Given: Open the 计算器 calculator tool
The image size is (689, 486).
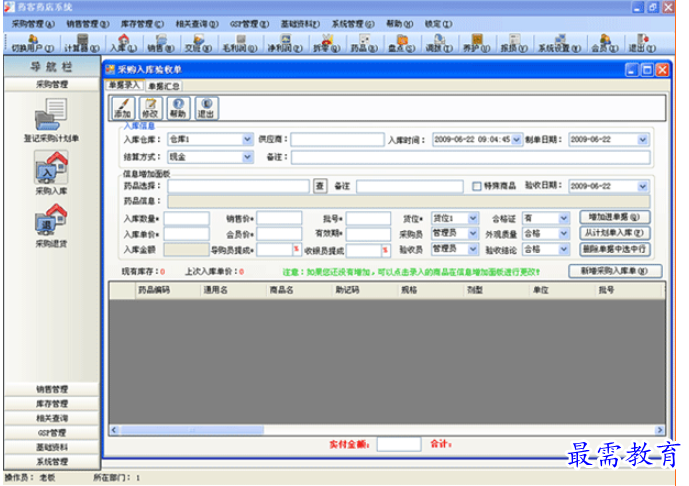Looking at the screenshot, I should point(82,44).
